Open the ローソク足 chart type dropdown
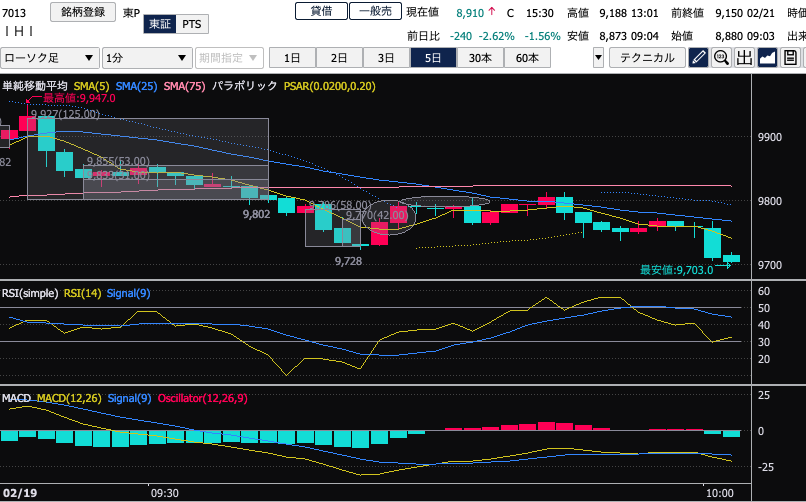This screenshot has width=806, height=502. pos(50,57)
